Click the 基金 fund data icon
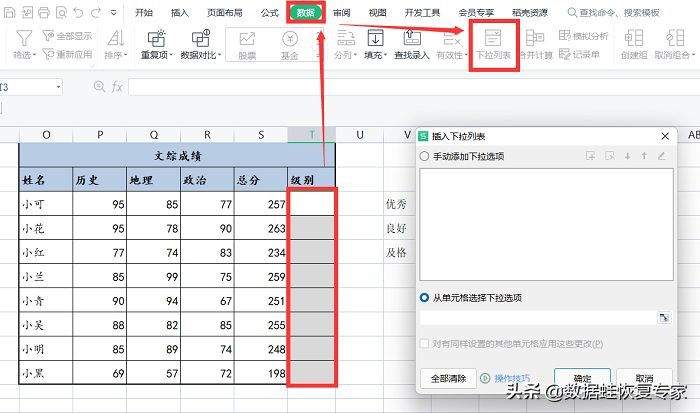Viewport: 700px width, 413px height. coord(290,39)
